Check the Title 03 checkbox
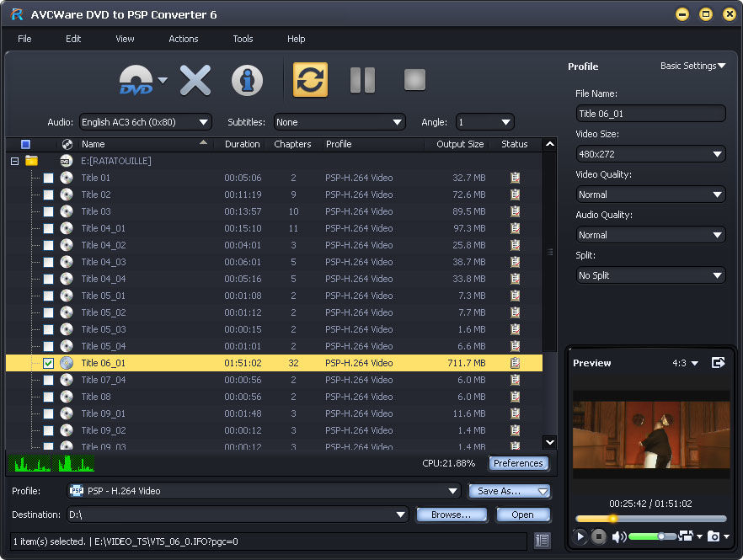The width and height of the screenshot is (743, 560). 48,211
